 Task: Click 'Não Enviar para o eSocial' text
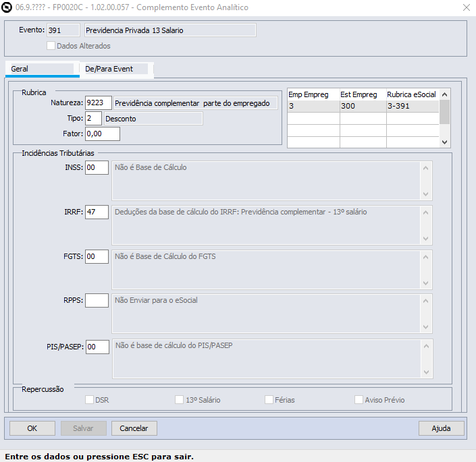156,300
